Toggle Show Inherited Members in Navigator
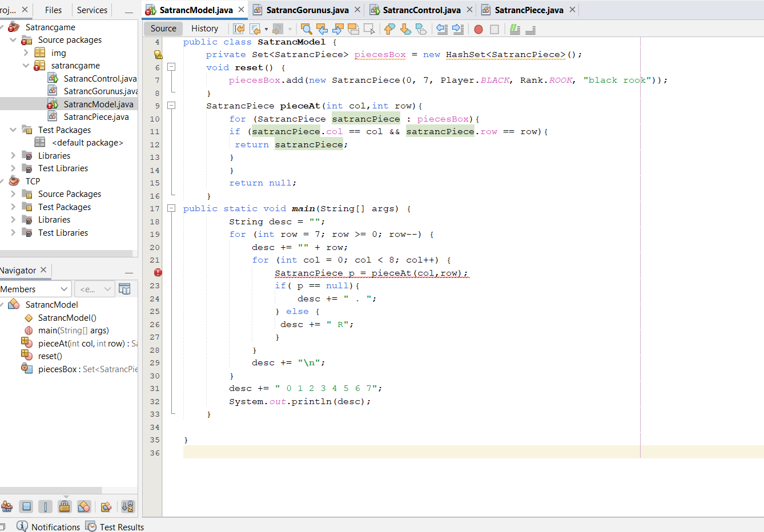The height and width of the screenshot is (532, 764). tap(7, 506)
